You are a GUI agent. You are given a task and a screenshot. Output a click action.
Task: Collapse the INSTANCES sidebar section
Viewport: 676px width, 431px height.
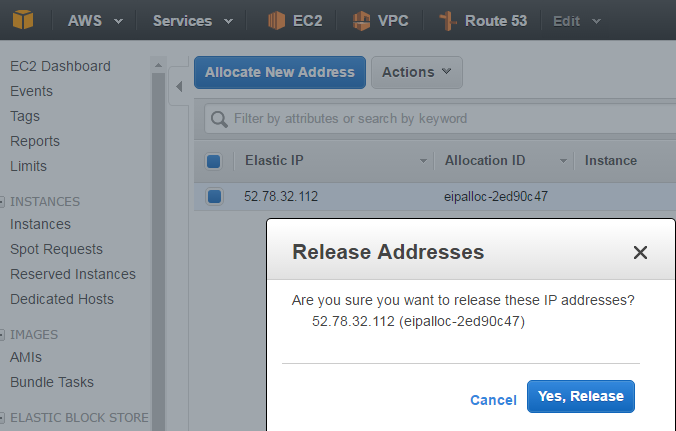2,202
